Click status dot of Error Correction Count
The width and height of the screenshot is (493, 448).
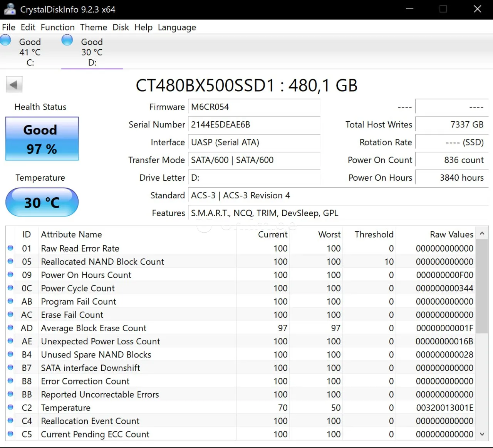pos(10,381)
